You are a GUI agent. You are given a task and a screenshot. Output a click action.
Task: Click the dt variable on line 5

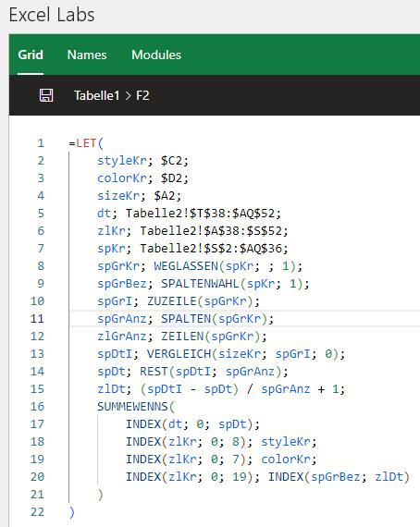[x=105, y=214]
